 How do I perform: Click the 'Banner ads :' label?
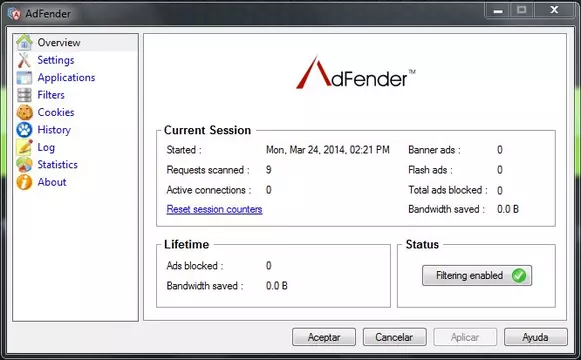pos(434,150)
